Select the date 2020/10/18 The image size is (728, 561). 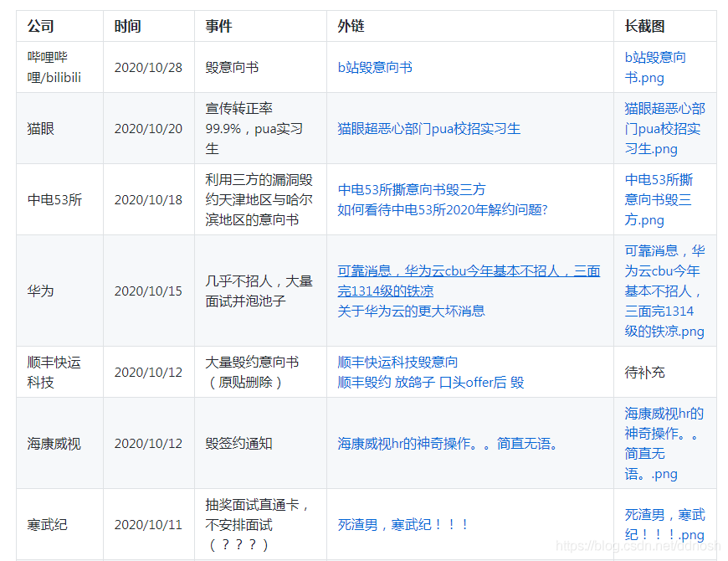click(x=148, y=199)
